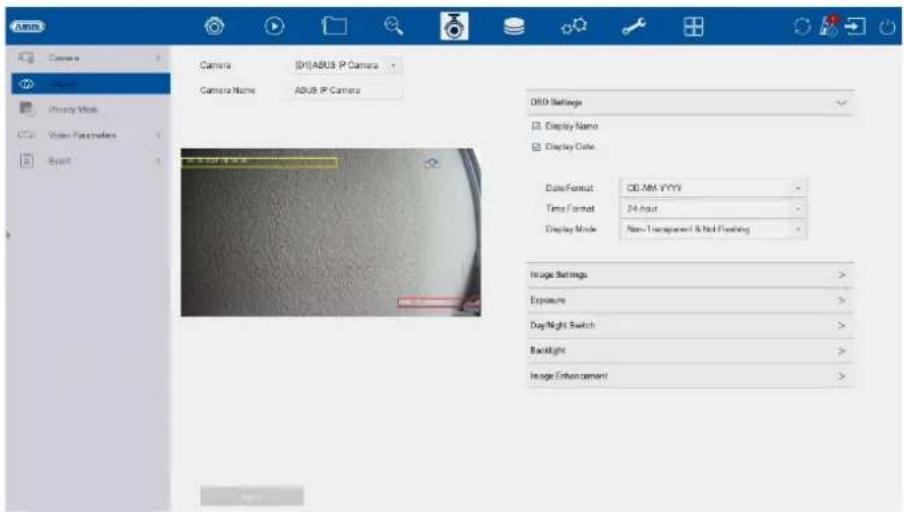Toggle the Display Name checkbox
The width and height of the screenshot is (904, 512).
tap(536, 126)
